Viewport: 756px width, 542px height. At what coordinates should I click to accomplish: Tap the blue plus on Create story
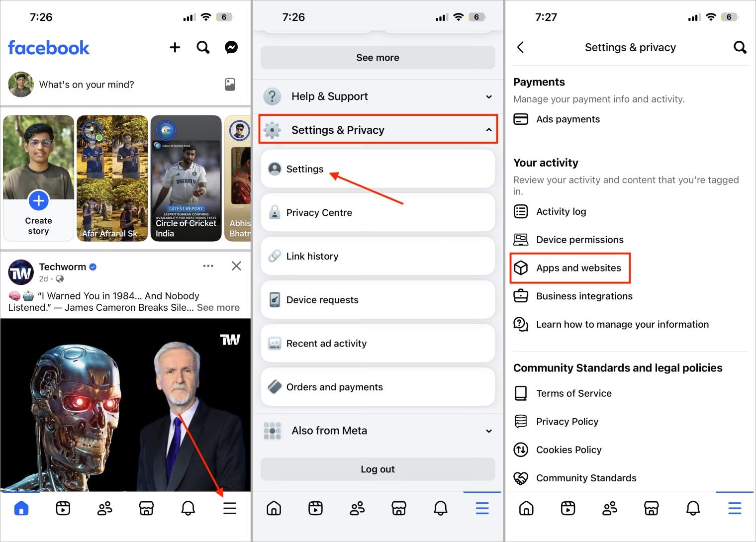pos(38,201)
